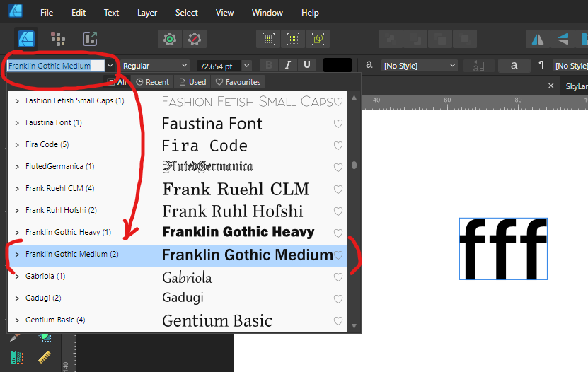Click the green gear preferences icon

tap(169, 39)
